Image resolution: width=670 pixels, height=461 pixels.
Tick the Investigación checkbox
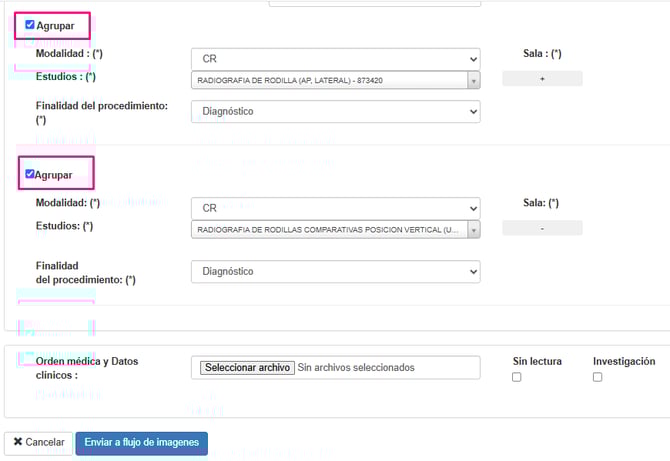[x=596, y=377]
